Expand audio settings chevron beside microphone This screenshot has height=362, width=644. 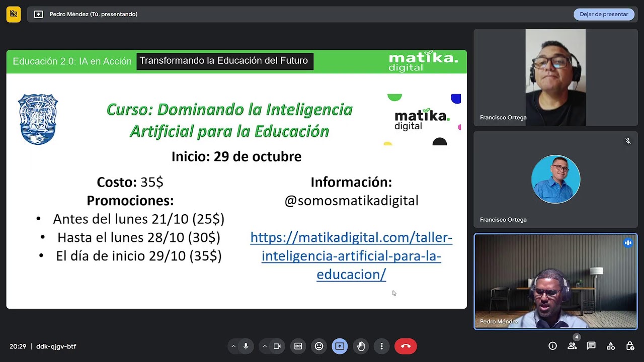(233, 346)
